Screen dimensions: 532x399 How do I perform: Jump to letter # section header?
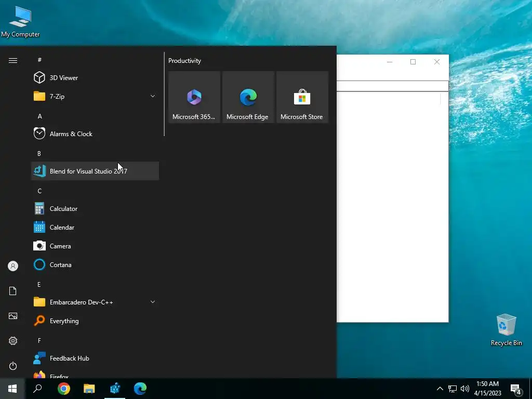point(39,60)
